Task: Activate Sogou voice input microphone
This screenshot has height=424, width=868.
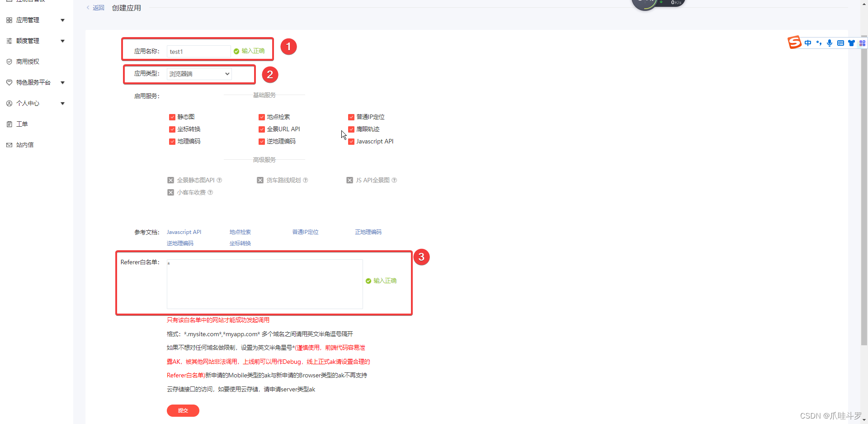Action: pos(830,43)
